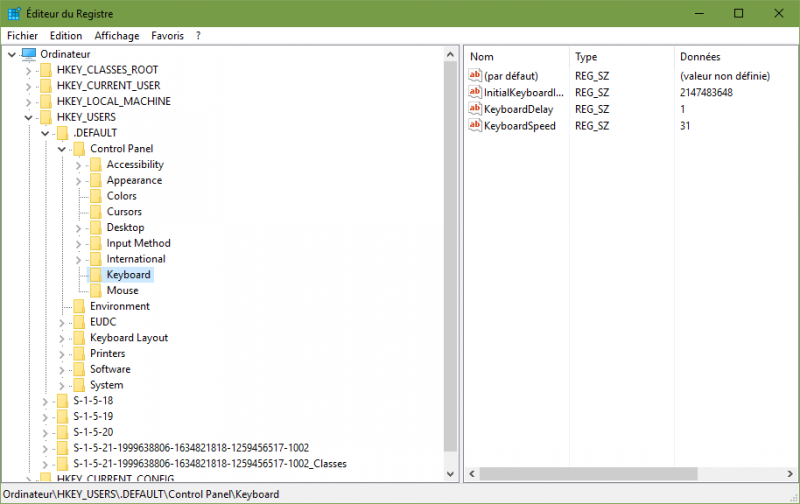Expand the Accessibility key
This screenshot has width=800, height=504.
tap(78, 166)
